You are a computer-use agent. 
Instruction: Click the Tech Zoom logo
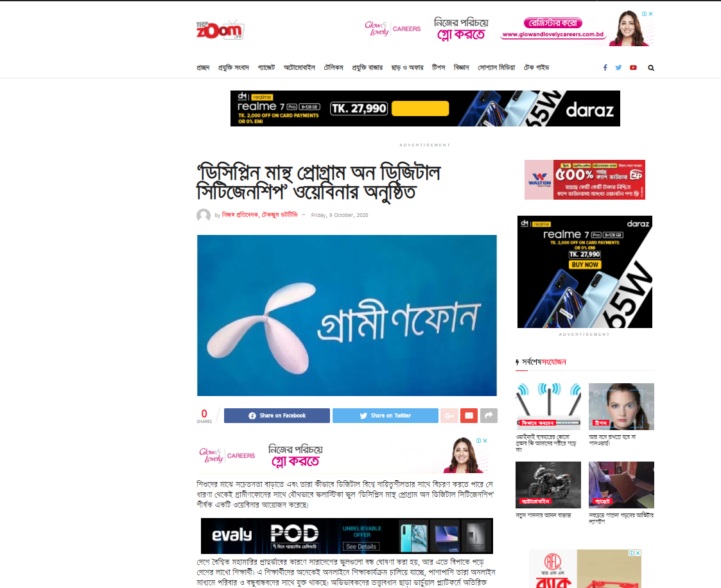click(x=220, y=30)
